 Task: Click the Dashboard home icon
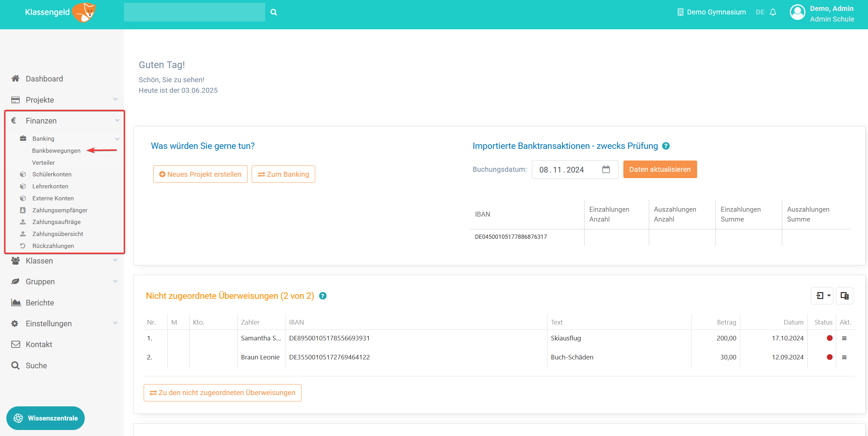(x=15, y=79)
